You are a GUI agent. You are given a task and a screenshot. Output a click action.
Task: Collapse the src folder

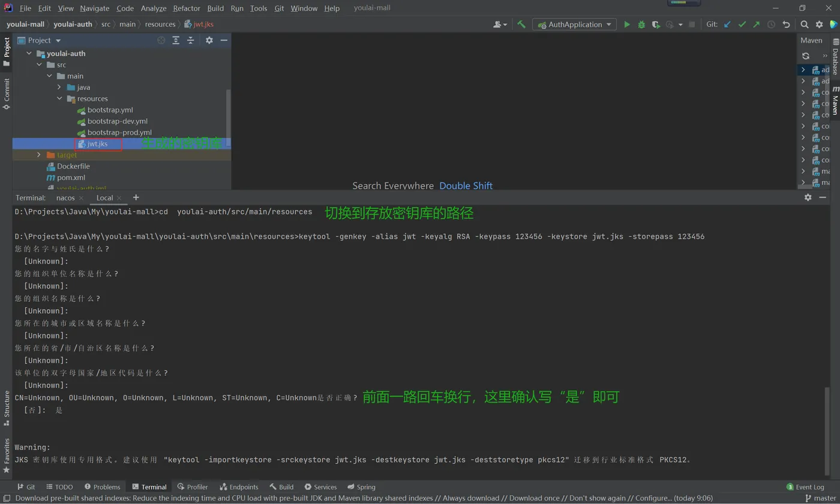click(x=40, y=65)
